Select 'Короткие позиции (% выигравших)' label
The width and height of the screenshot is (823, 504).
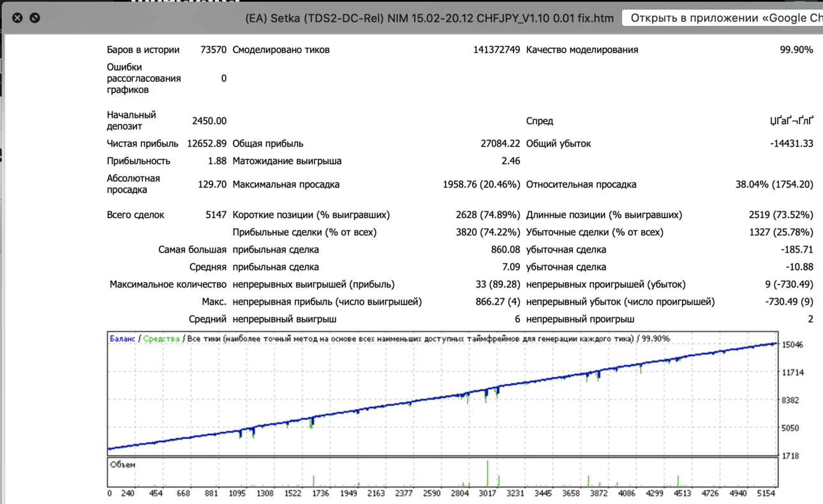click(311, 215)
